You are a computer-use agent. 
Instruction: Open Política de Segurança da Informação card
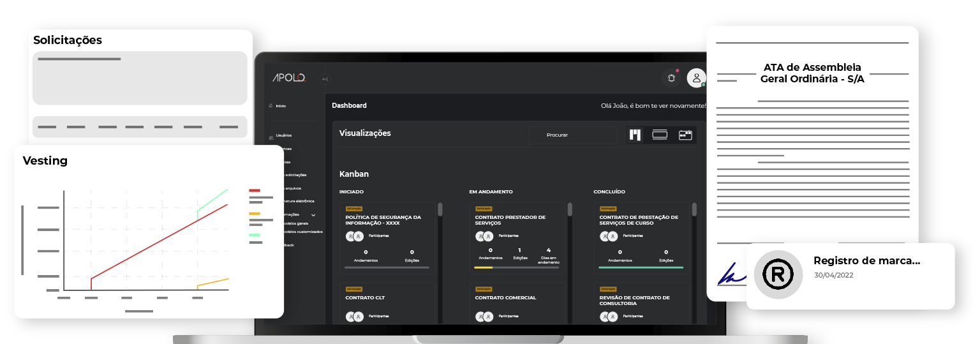click(x=383, y=220)
